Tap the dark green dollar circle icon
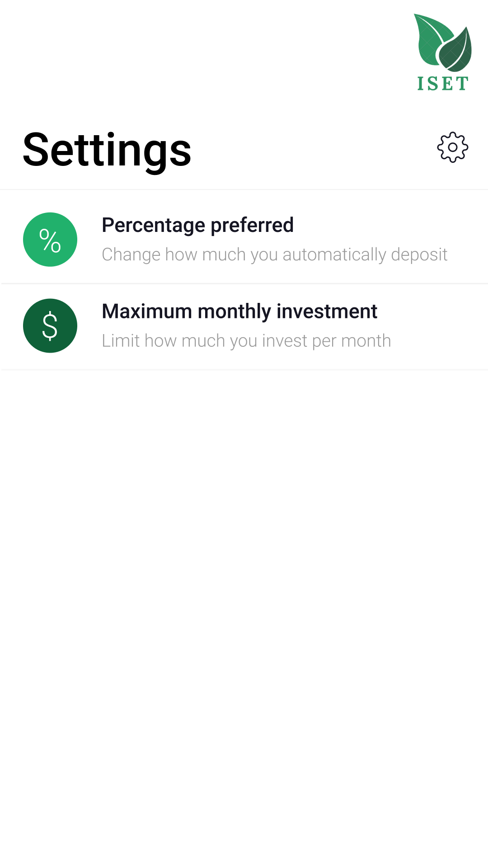The image size is (488, 868). point(50,325)
